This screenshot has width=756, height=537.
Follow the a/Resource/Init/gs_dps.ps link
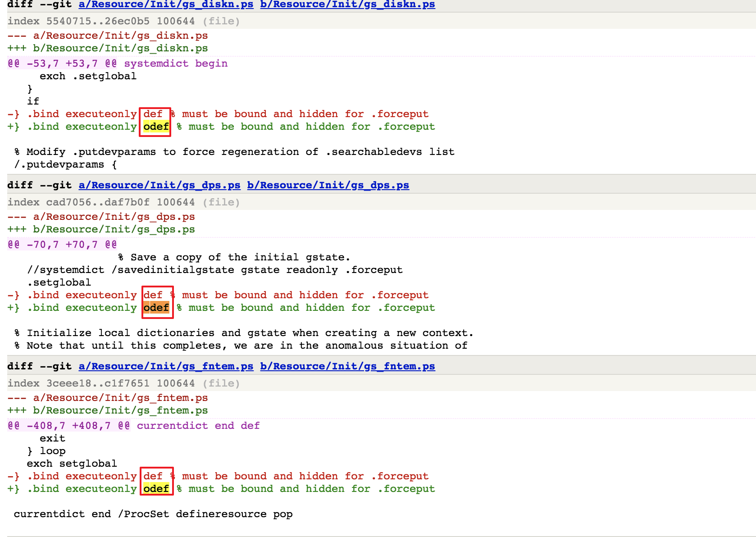tap(159, 185)
